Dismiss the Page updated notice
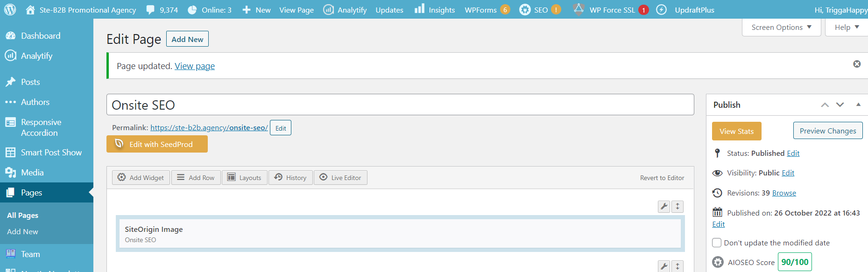The width and height of the screenshot is (868, 272). coord(857,64)
